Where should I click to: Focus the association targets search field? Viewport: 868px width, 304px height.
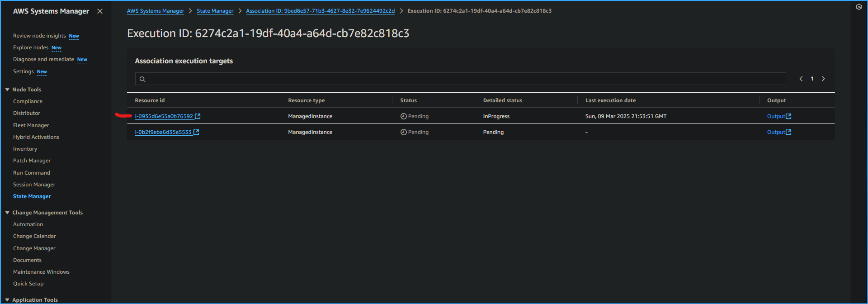click(x=460, y=79)
